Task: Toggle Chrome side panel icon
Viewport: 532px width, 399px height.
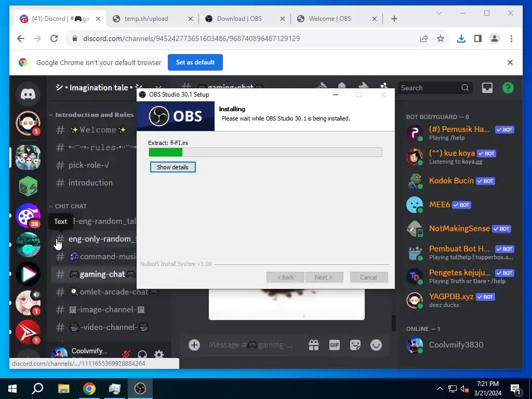Action: pos(478,38)
